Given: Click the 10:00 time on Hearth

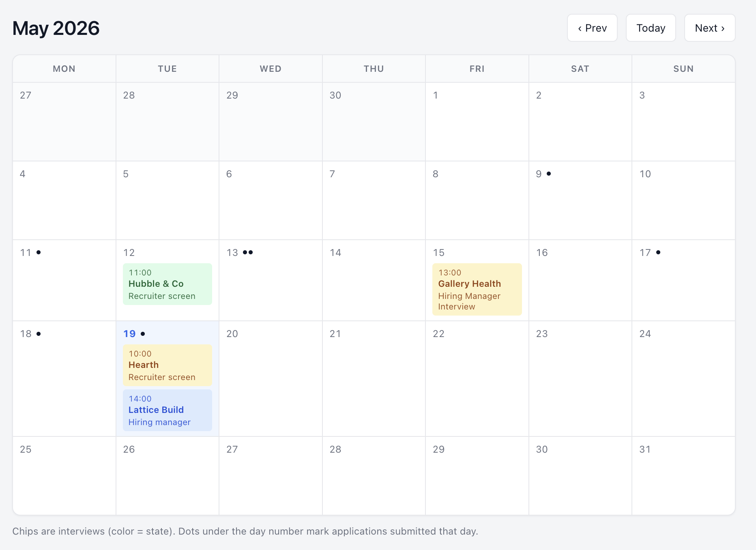Looking at the screenshot, I should (140, 354).
